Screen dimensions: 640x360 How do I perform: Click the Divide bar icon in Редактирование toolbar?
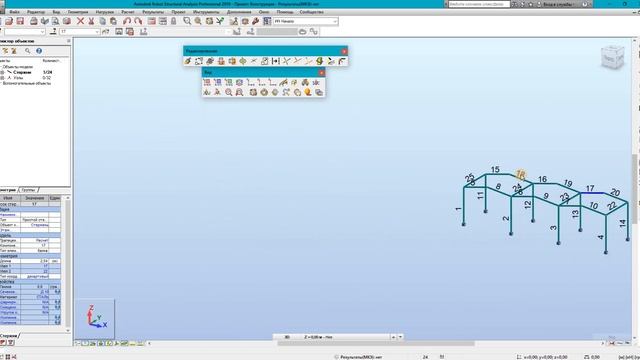point(276,61)
